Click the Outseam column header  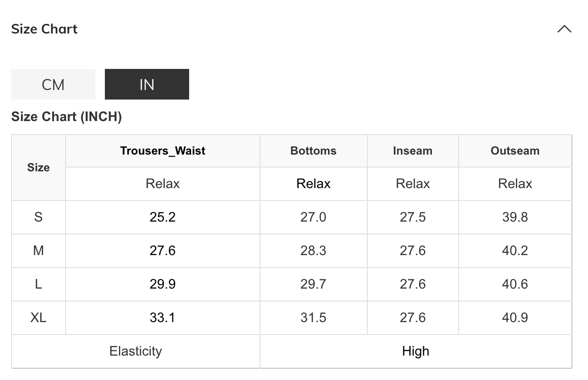[515, 151]
